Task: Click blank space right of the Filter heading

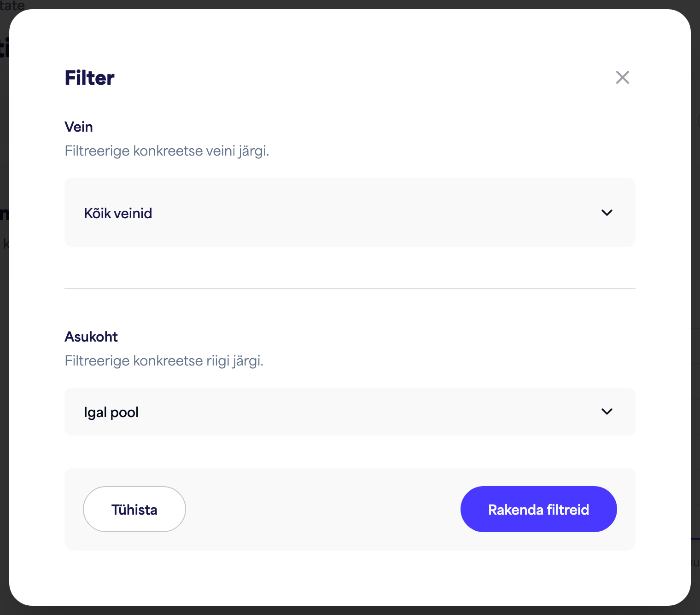Action: pyautogui.click(x=364, y=78)
